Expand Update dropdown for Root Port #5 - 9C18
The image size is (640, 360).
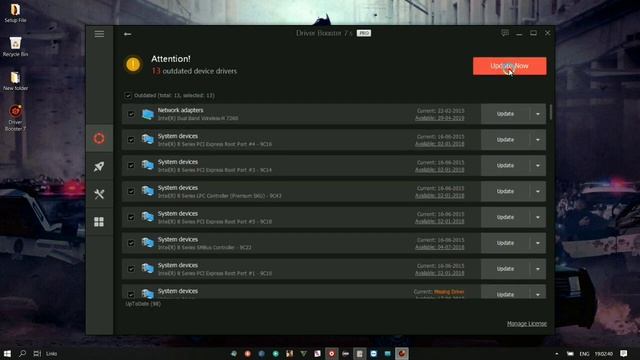(x=538, y=217)
